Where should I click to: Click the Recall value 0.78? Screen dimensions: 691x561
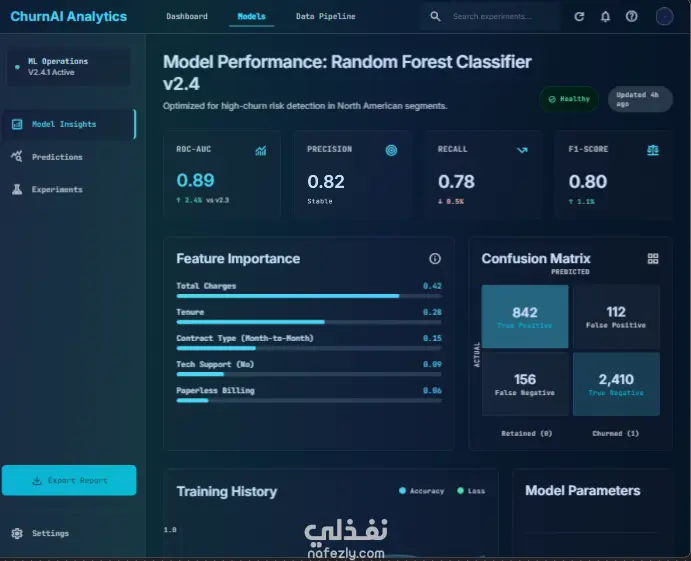(456, 182)
